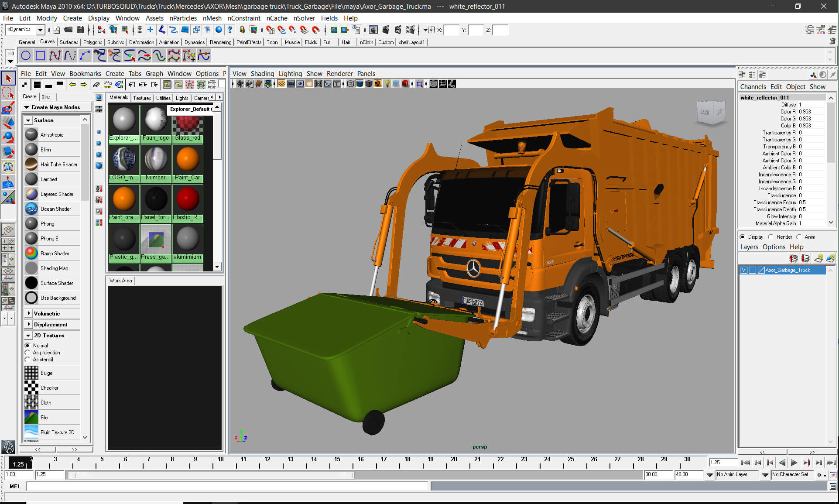Select the As projection radio button
The width and height of the screenshot is (839, 504).
click(x=27, y=353)
